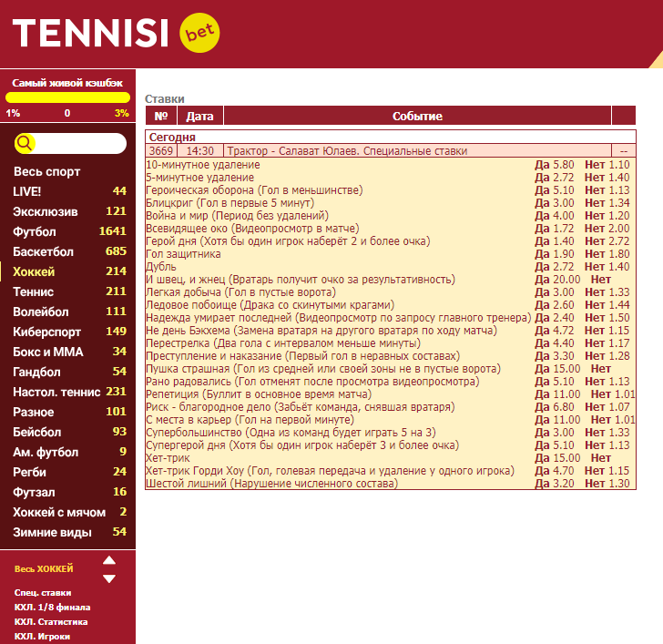Open Весь ХОККЕЙ link
The height and width of the screenshot is (644, 663).
tap(44, 568)
